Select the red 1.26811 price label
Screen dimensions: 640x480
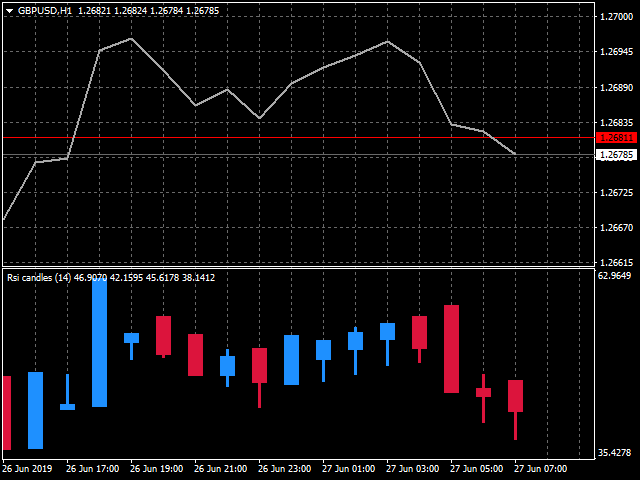point(616,137)
